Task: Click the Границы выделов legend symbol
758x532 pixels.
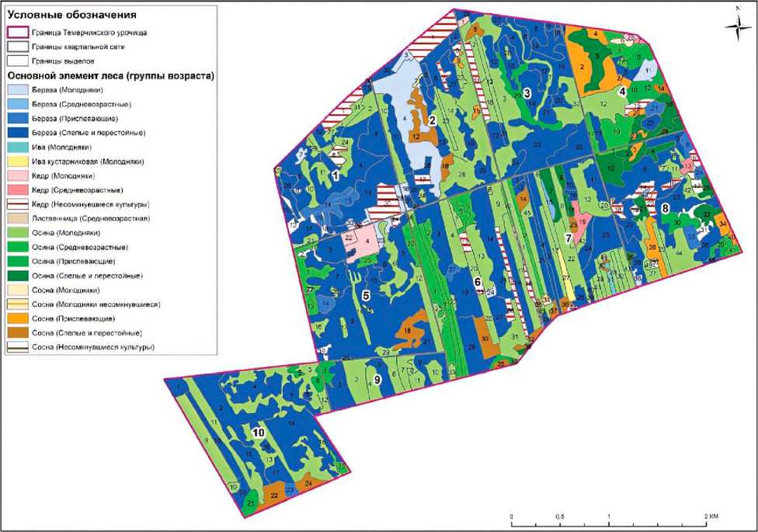Action: pyautogui.click(x=17, y=61)
